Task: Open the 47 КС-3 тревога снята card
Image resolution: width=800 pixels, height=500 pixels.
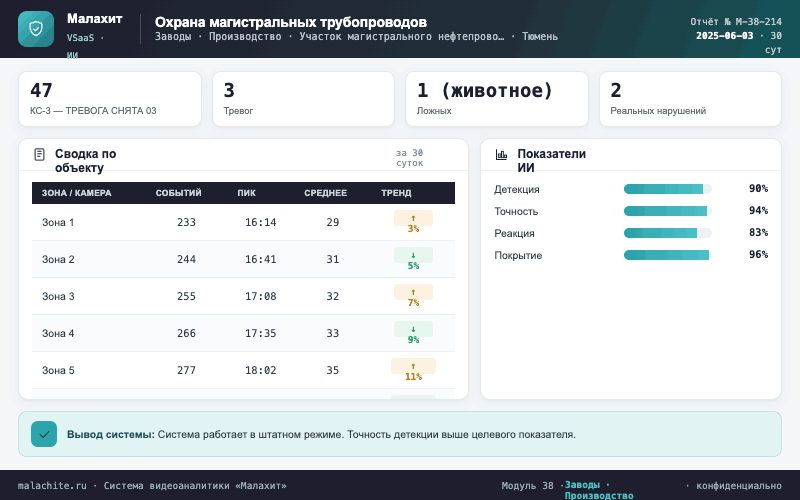Action: point(110,99)
